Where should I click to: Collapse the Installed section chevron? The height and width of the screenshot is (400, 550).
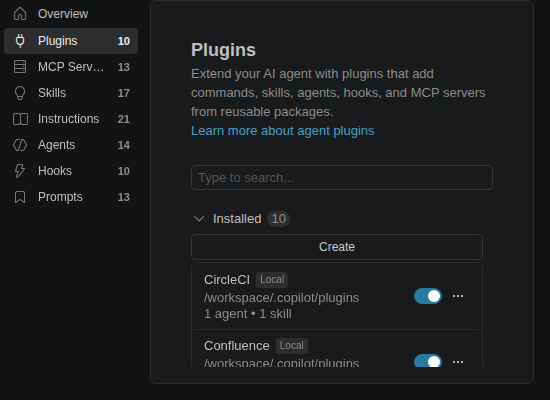pyautogui.click(x=199, y=219)
